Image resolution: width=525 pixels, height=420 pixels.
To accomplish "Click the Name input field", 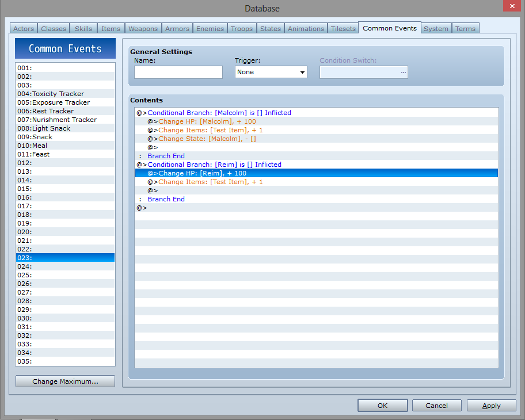I will coord(178,72).
